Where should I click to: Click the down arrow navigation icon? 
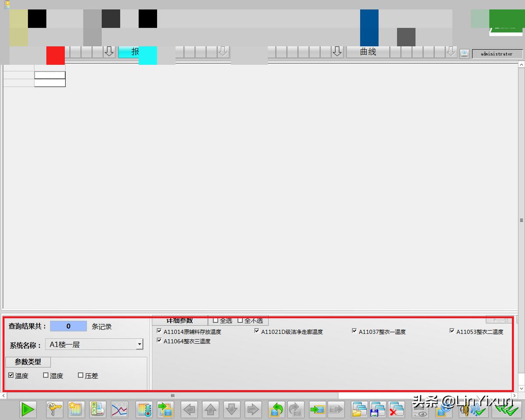click(x=231, y=409)
